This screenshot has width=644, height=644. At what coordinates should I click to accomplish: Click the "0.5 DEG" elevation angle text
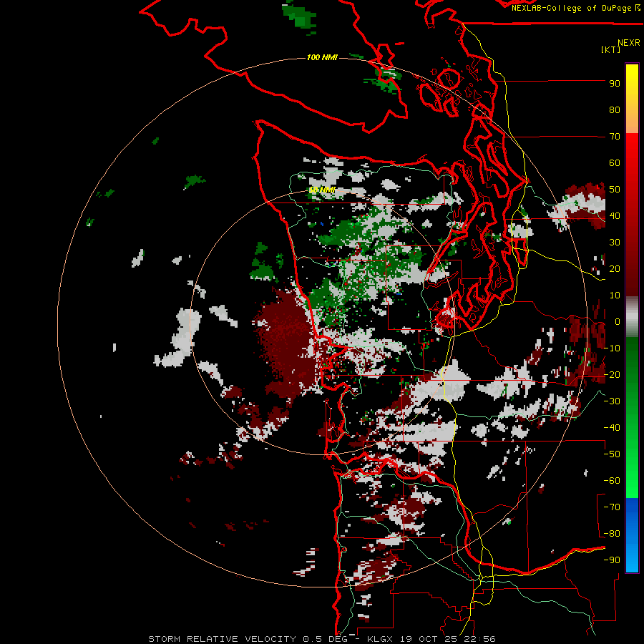pos(326,639)
